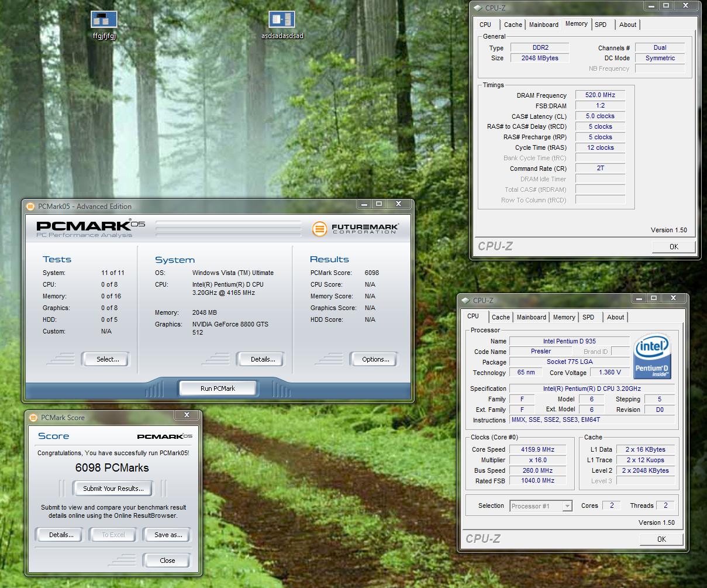This screenshot has width=707, height=588.
Task: Minimize the PCMark05 main window
Action: point(364,204)
